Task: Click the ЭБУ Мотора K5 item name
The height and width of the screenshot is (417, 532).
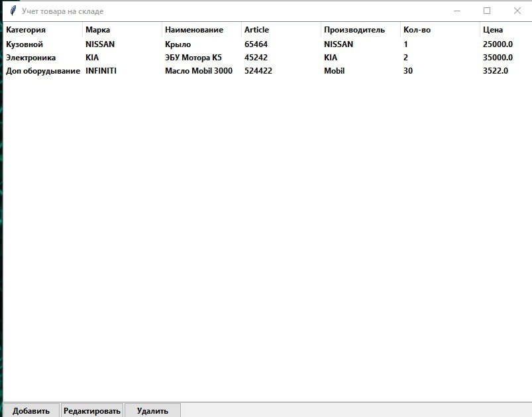Action: [193, 58]
